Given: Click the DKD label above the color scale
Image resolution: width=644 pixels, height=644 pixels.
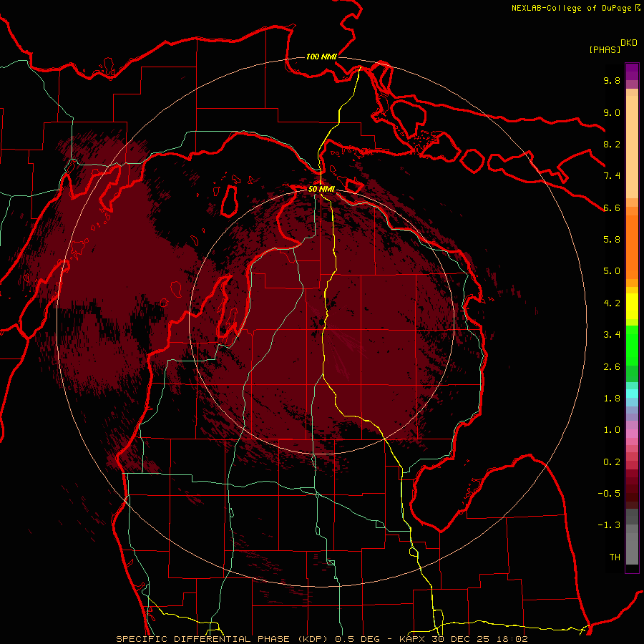Looking at the screenshot, I should [x=629, y=43].
